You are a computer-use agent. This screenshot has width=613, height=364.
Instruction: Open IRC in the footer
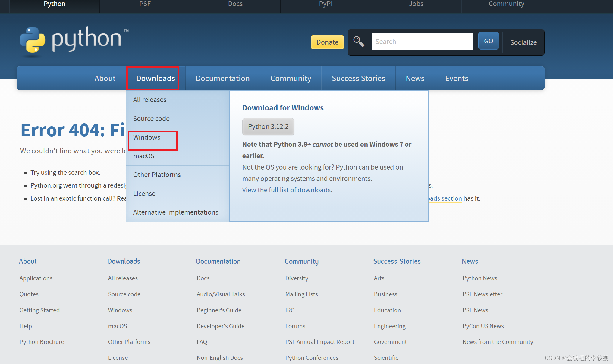coord(290,310)
